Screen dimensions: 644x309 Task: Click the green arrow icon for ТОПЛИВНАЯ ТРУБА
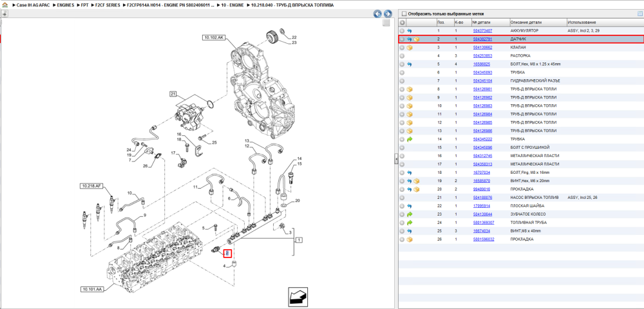[409, 222]
